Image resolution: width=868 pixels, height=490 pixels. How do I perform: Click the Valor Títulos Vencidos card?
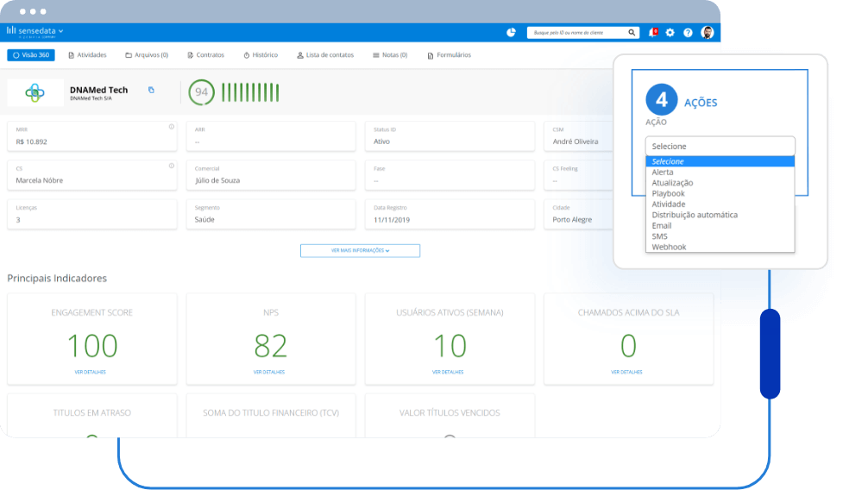pyautogui.click(x=450, y=416)
